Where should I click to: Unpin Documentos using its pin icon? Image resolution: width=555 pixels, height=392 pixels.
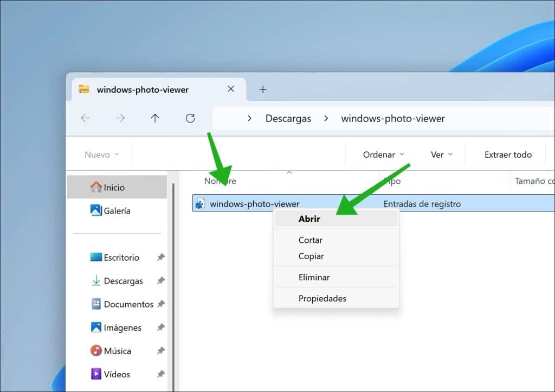[x=160, y=304]
